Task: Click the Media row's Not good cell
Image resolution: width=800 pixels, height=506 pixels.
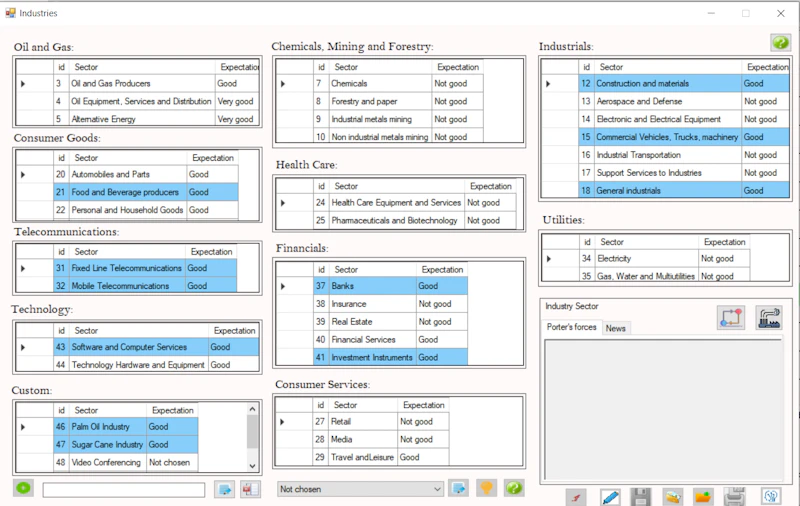Action: (423, 440)
